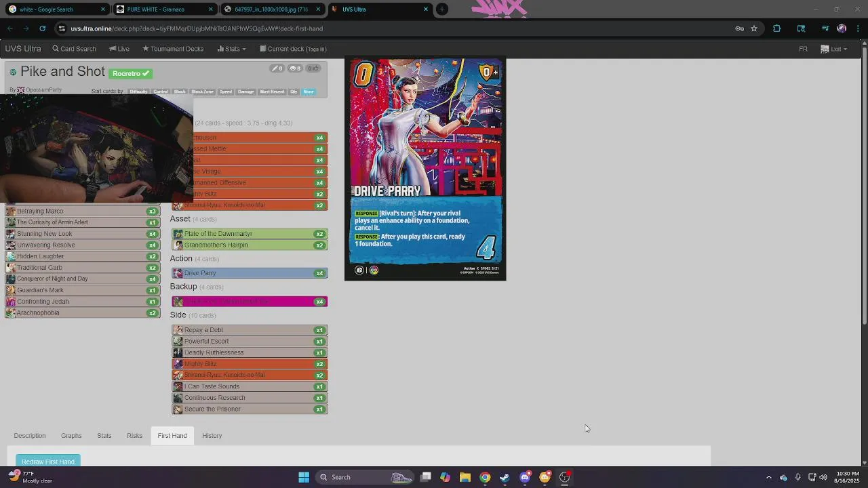Switch to the Risks tab
The width and height of the screenshot is (868, 488).
[x=134, y=436]
